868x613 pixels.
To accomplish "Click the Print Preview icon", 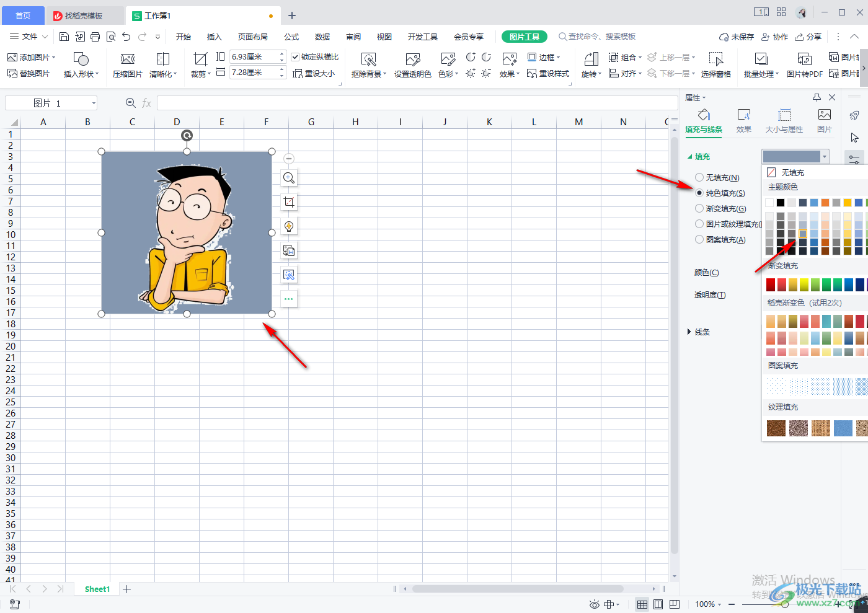I will 111,37.
